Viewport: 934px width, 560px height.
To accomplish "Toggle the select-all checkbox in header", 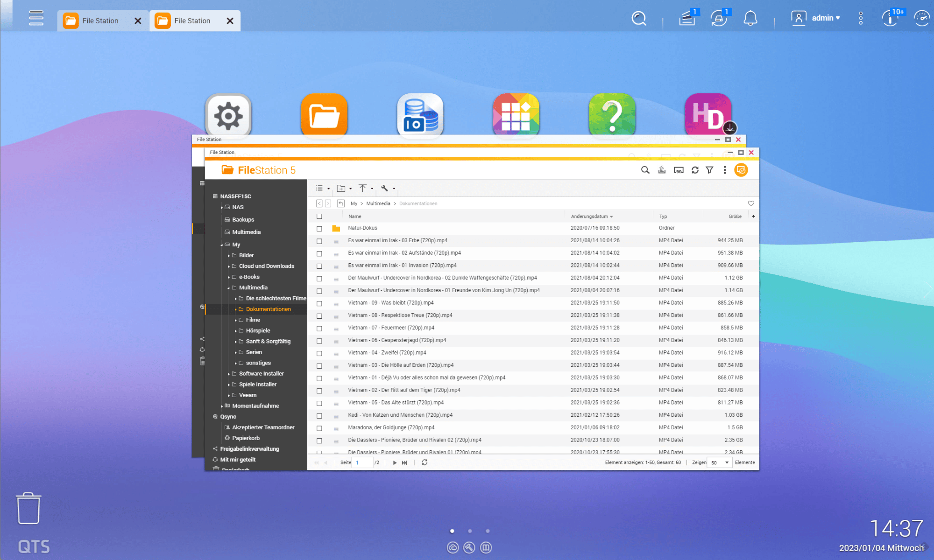I will click(x=319, y=217).
